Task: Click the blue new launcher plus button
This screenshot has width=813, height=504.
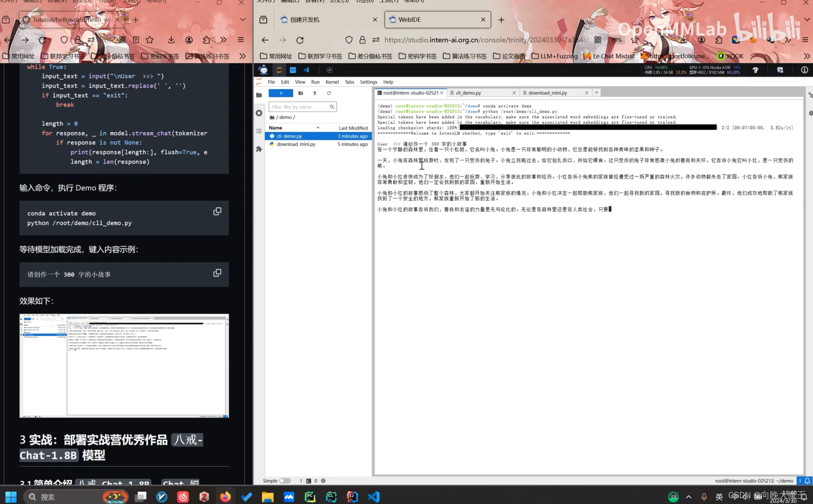Action: (x=281, y=93)
